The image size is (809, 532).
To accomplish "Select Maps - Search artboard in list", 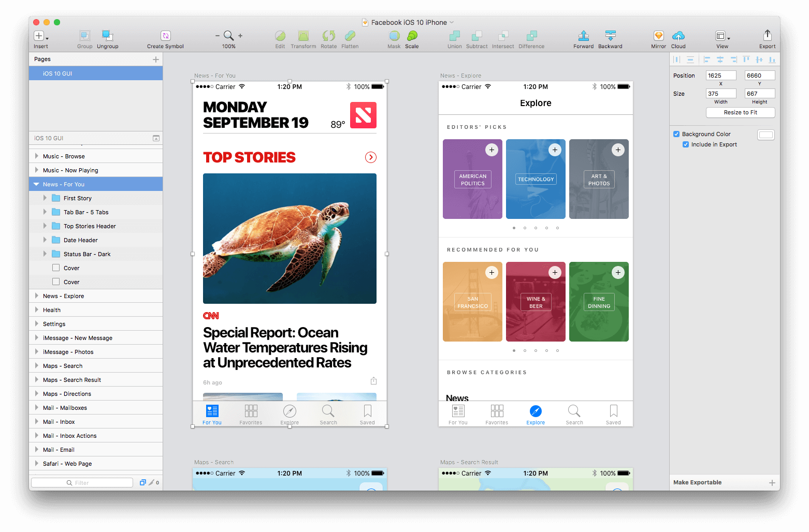I will click(x=96, y=366).
